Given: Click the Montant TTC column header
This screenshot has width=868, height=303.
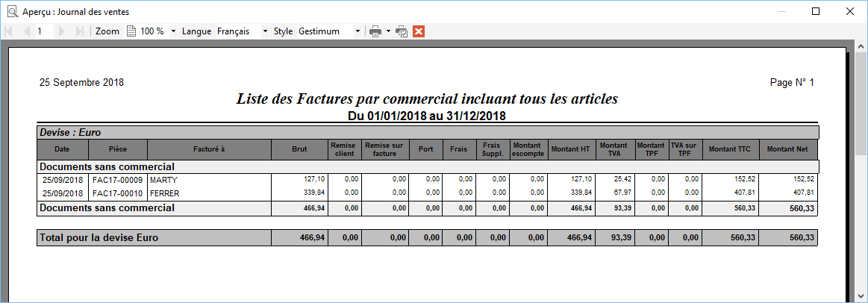Looking at the screenshot, I should pyautogui.click(x=730, y=149).
